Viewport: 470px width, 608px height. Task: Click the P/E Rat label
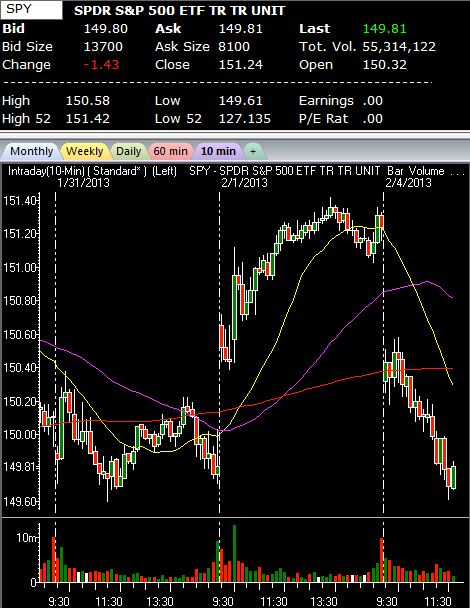point(323,119)
